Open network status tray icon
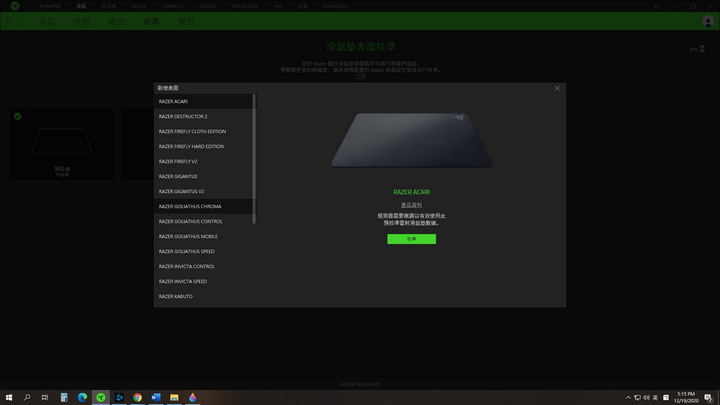Screen dimensions: 720x405 [x=637, y=398]
